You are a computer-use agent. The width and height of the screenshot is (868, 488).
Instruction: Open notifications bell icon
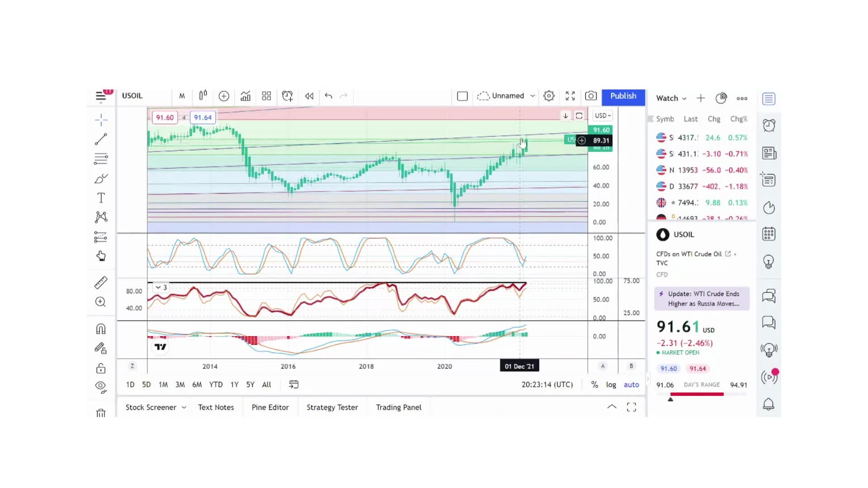[x=769, y=404]
